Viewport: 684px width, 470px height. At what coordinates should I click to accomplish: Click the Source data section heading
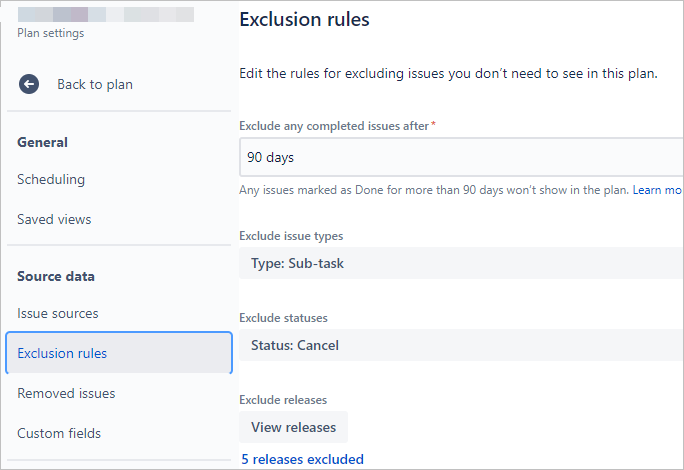(x=56, y=276)
